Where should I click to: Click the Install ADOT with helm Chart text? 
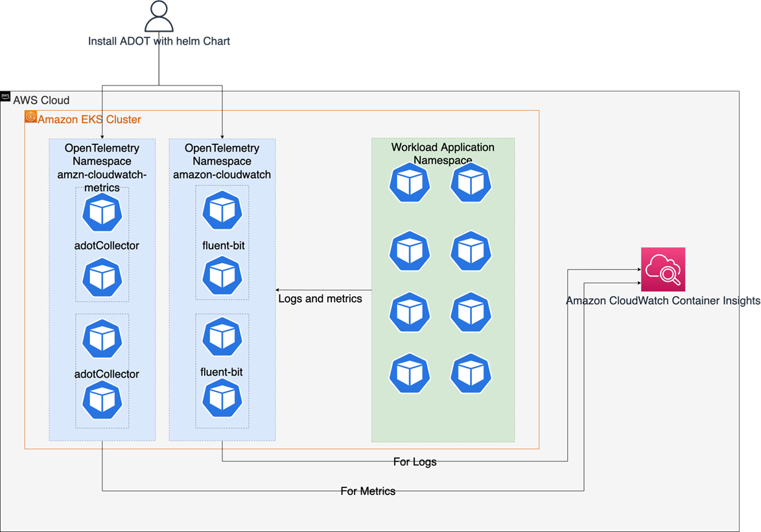pyautogui.click(x=159, y=41)
